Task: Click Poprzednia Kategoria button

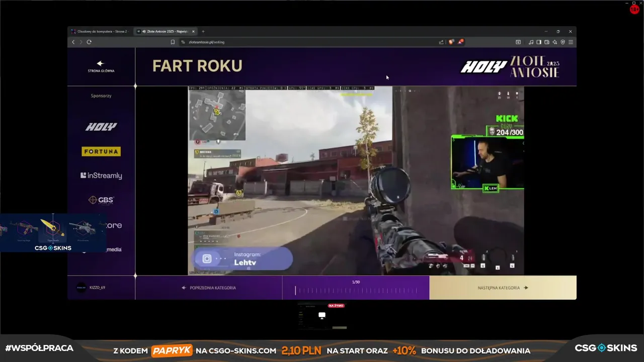Action: click(x=209, y=288)
